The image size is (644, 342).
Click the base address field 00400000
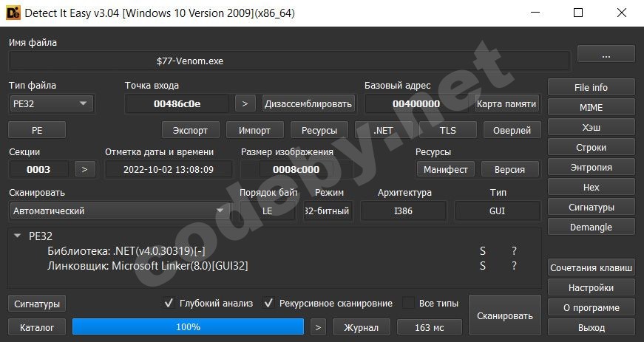416,103
